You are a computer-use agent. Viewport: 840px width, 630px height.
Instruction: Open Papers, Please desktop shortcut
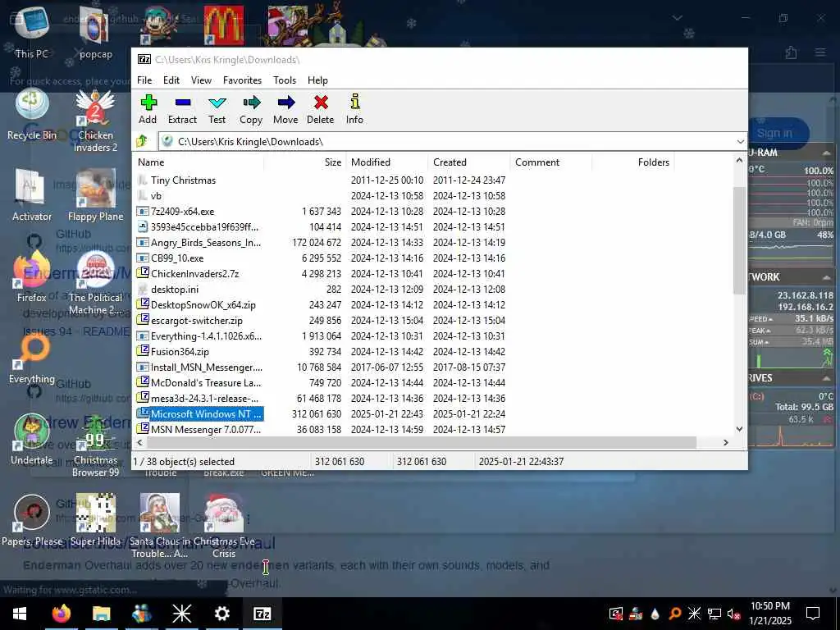point(32,520)
